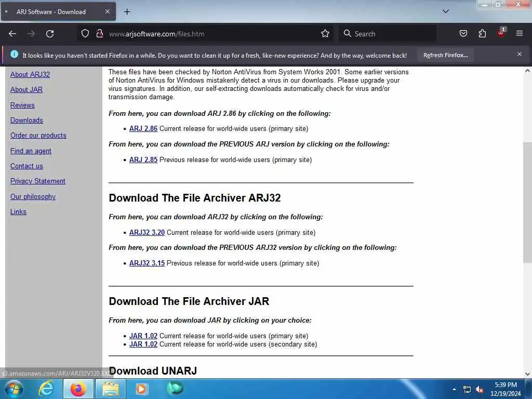Open the Find an agent link

[31, 151]
